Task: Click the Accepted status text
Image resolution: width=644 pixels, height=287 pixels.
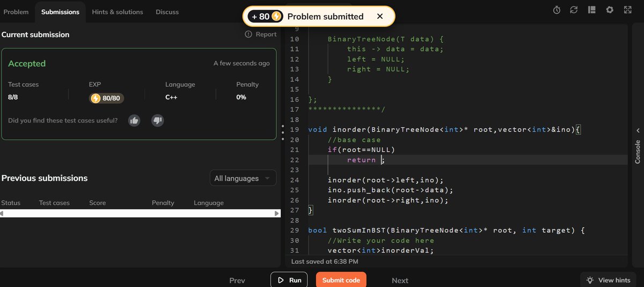Action: click(x=27, y=63)
